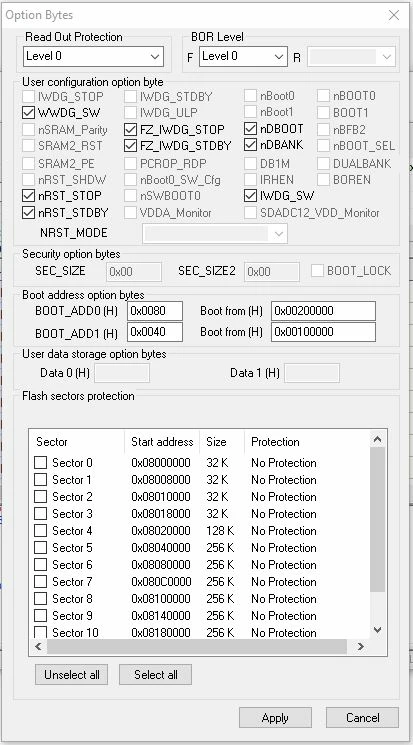Click the sector list scroll up arrow
Viewport: 413px width, 745px height.
pos(377,439)
